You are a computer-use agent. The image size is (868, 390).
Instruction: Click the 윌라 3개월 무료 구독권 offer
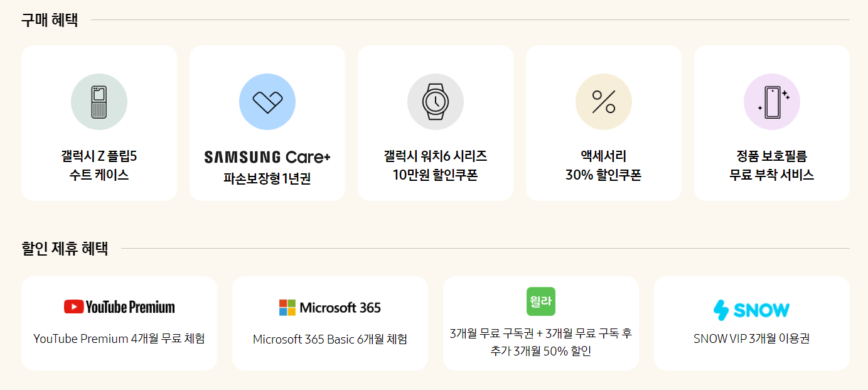(540, 323)
